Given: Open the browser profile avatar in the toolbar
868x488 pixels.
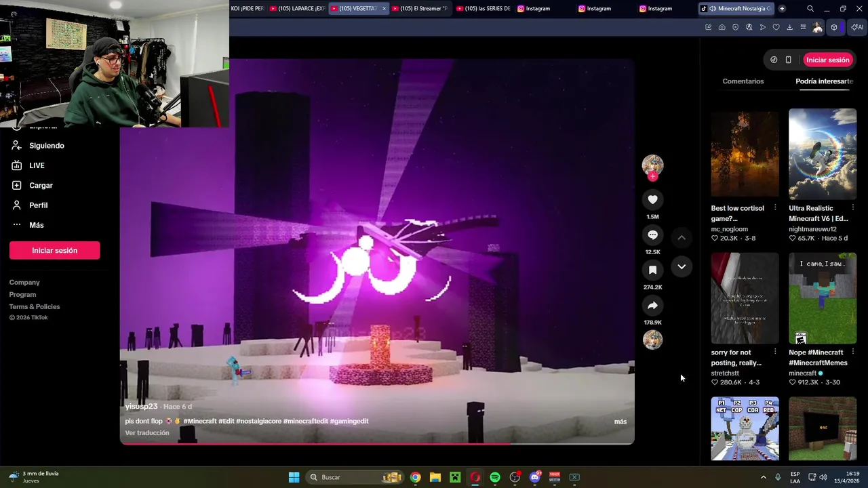Looking at the screenshot, I should point(817,27).
